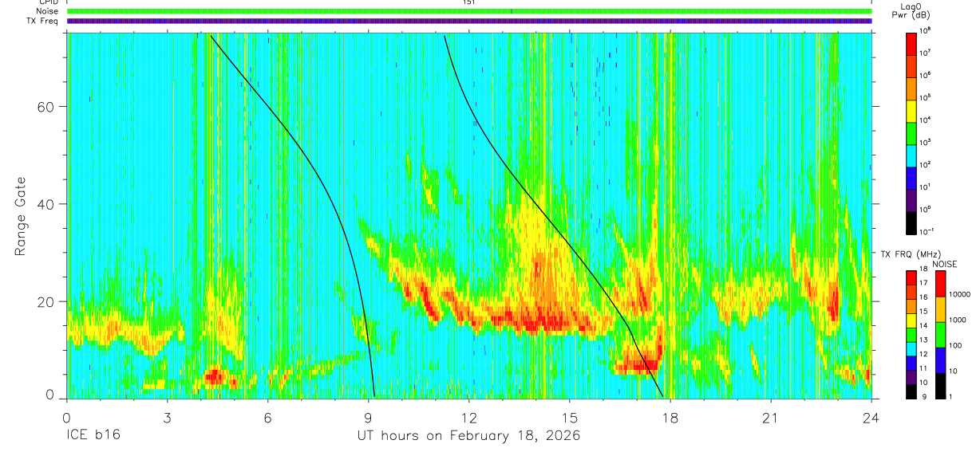Select the red segment of NOISE colorbar
Image resolution: width=980 pixels, height=452 pixels.
pyautogui.click(x=941, y=284)
